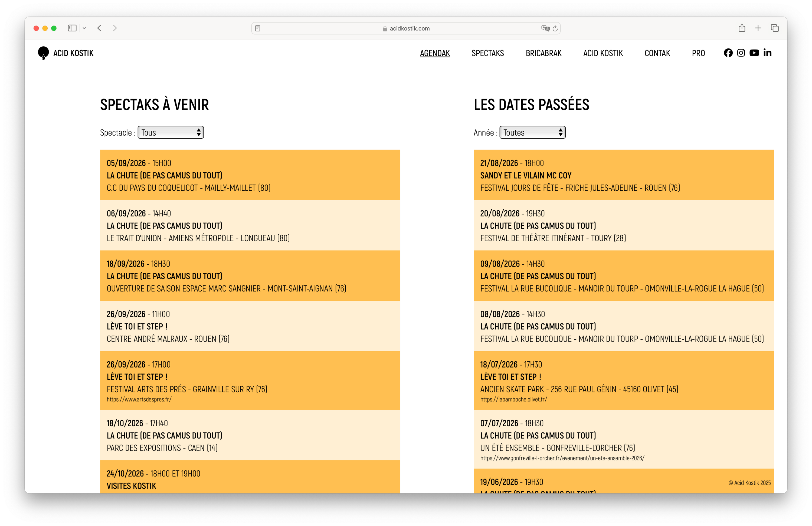Click the Acid Kostik black drop logo
This screenshot has width=812, height=526.
click(x=43, y=53)
